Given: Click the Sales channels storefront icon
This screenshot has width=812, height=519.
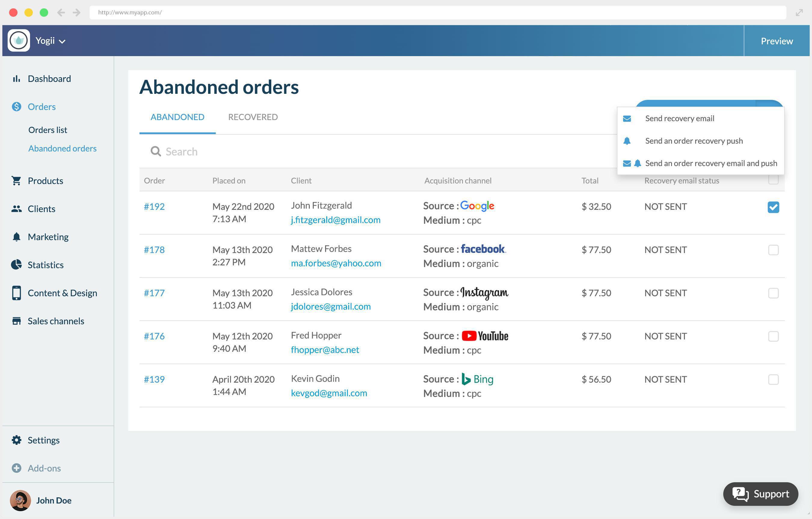Looking at the screenshot, I should coord(16,321).
